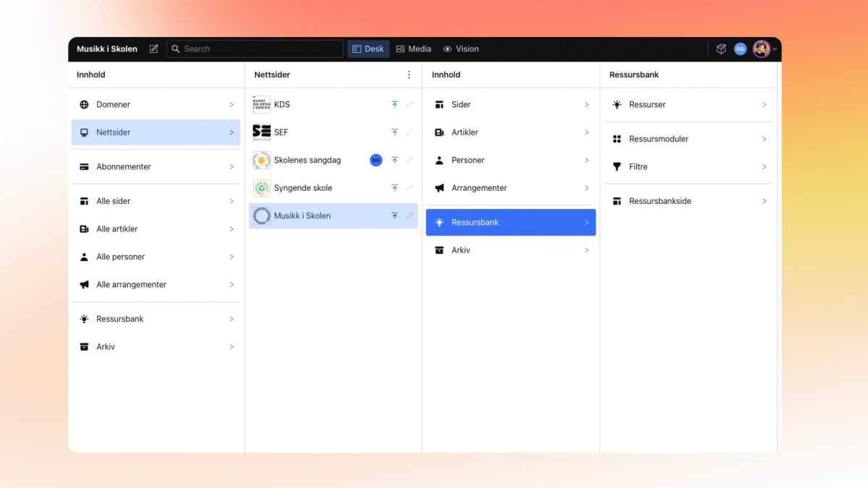868x488 pixels.
Task: Expand the Alle sider row chevron
Action: 231,202
